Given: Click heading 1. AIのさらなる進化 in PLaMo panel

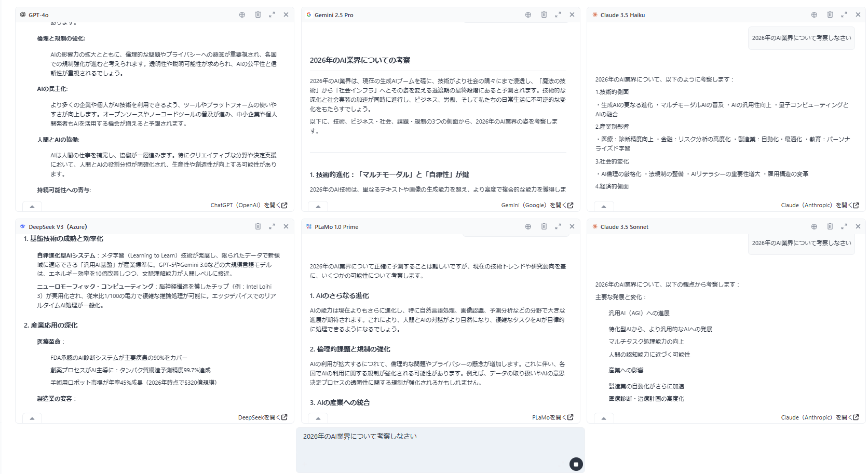Looking at the screenshot, I should pyautogui.click(x=340, y=296).
